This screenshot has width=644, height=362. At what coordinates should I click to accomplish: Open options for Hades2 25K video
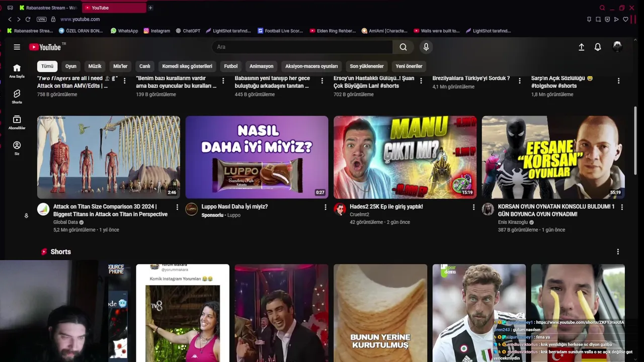point(473,207)
